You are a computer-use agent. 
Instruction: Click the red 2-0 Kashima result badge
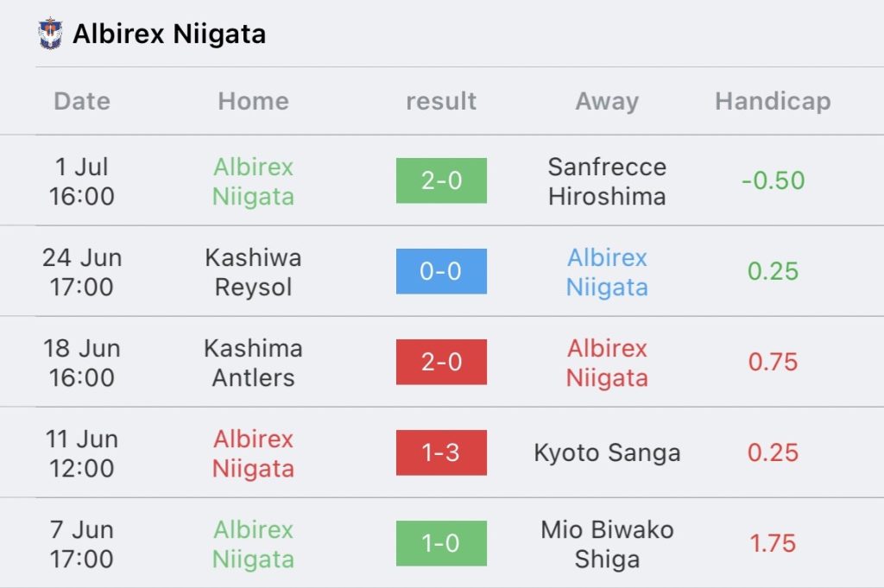(441, 362)
